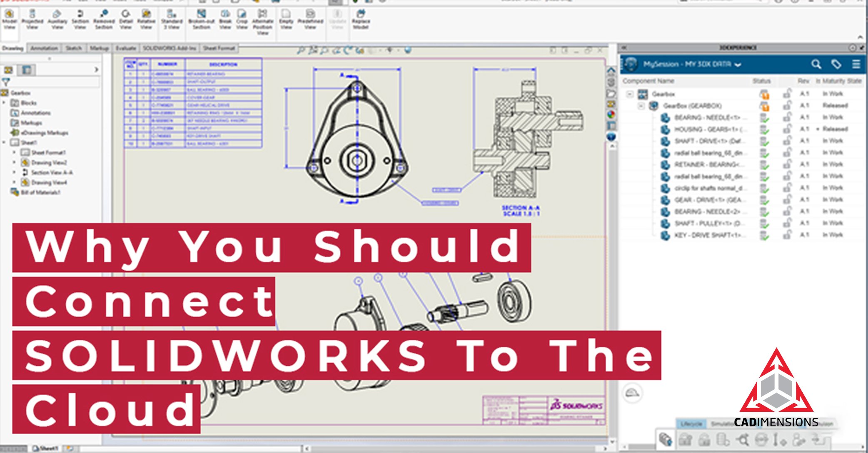Click the tag icon in the MySession header
This screenshot has width=868, height=453.
[x=836, y=65]
